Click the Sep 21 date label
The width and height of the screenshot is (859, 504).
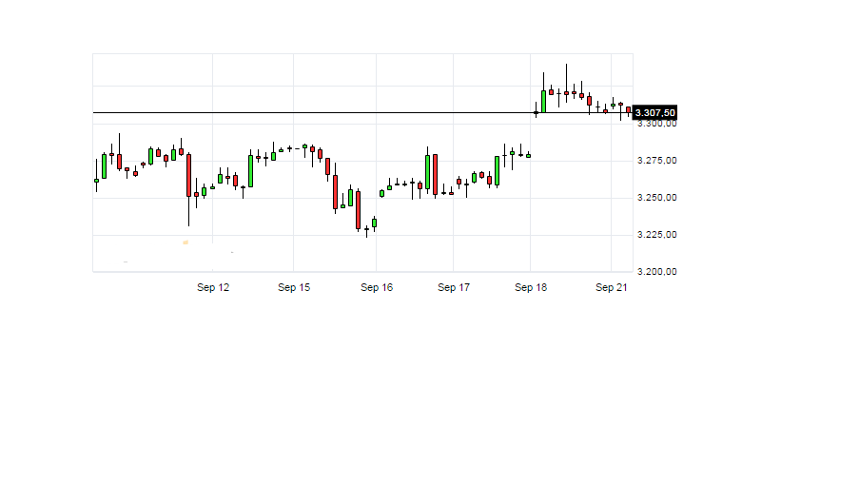[612, 287]
